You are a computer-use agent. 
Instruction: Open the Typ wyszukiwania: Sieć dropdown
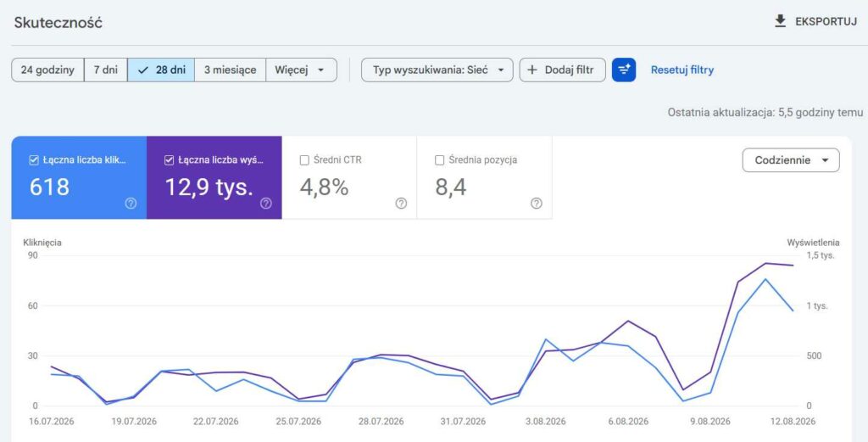click(437, 70)
